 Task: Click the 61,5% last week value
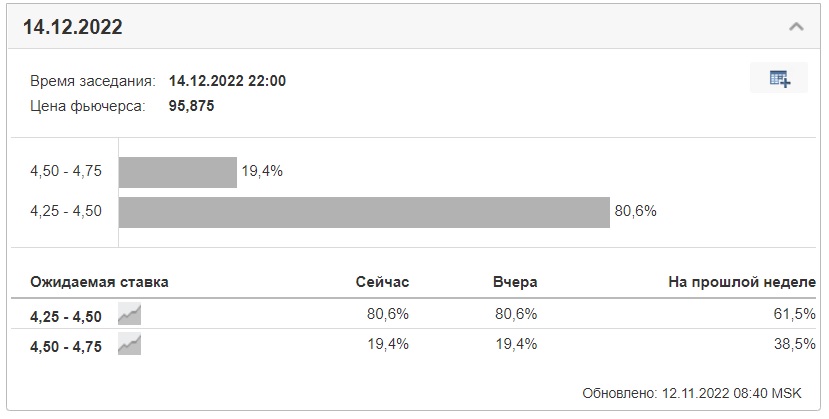click(795, 314)
